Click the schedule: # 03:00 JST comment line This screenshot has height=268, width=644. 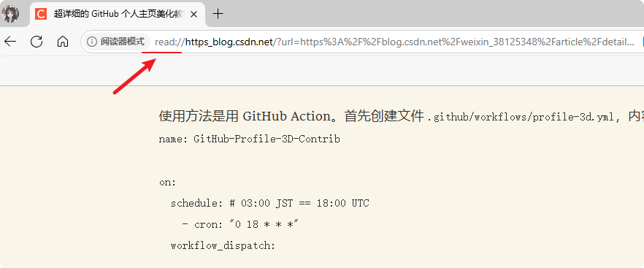270,204
